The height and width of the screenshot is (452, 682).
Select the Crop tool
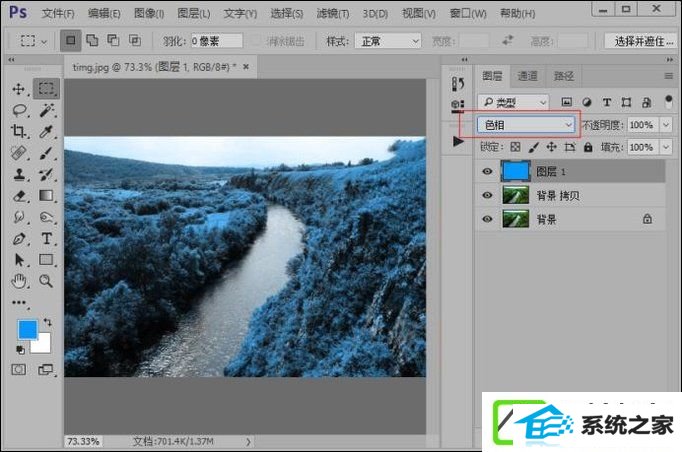click(x=19, y=131)
